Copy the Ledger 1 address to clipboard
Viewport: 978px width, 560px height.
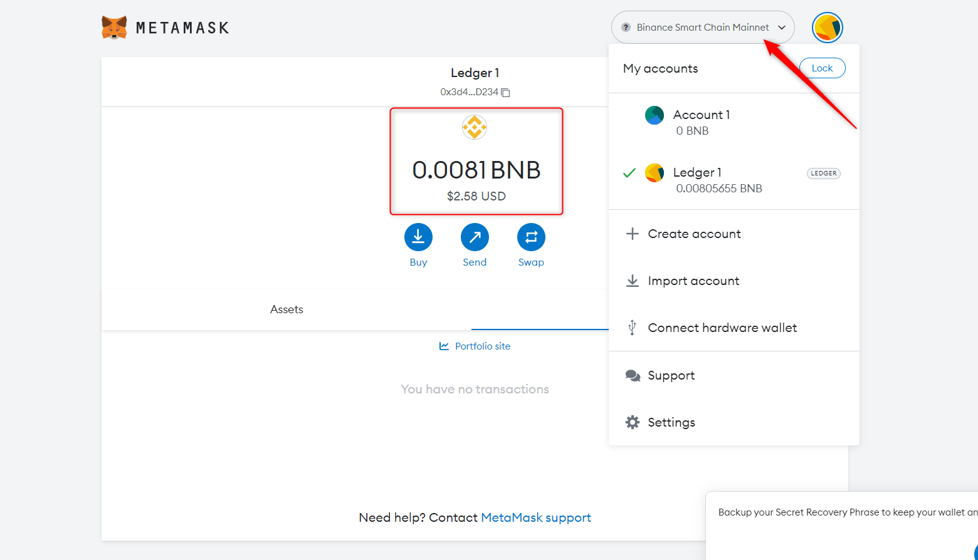pos(505,93)
